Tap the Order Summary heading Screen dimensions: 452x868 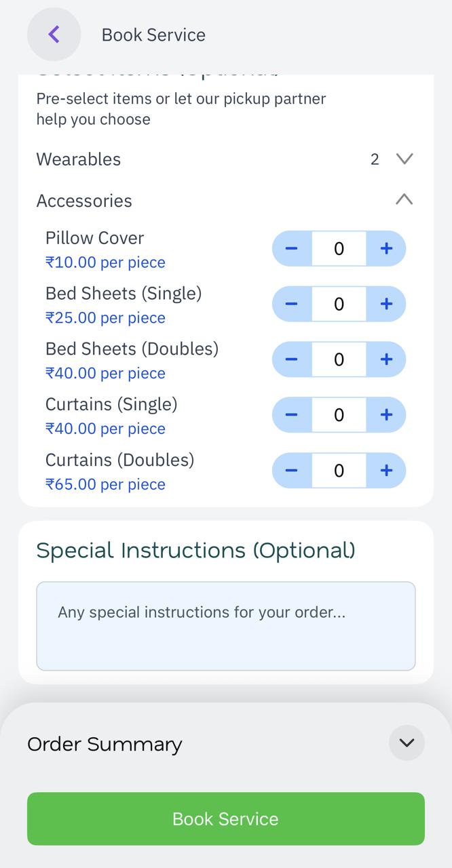[104, 744]
